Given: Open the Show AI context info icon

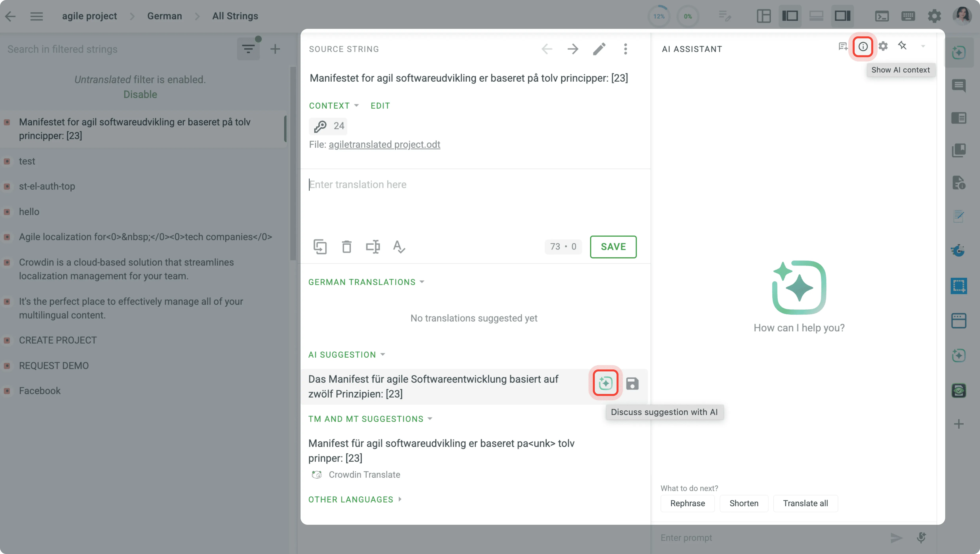Looking at the screenshot, I should 863,46.
